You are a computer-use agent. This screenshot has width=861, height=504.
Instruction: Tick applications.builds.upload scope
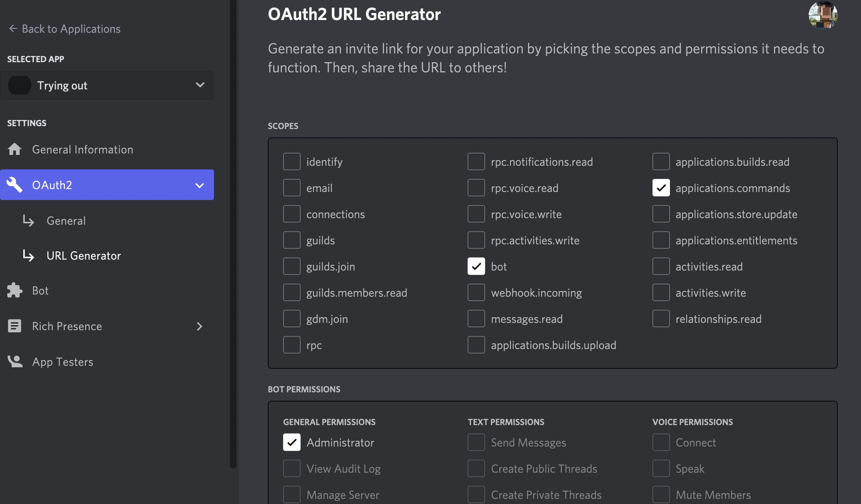pos(476,345)
